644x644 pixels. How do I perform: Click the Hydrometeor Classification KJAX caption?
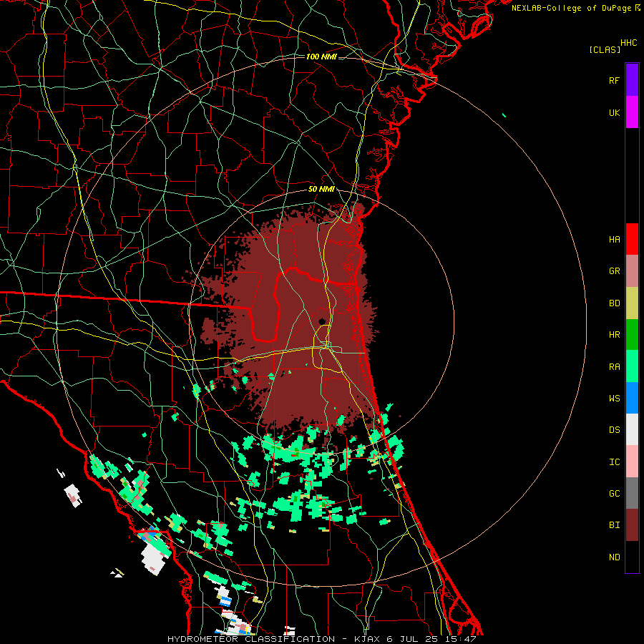click(322, 639)
